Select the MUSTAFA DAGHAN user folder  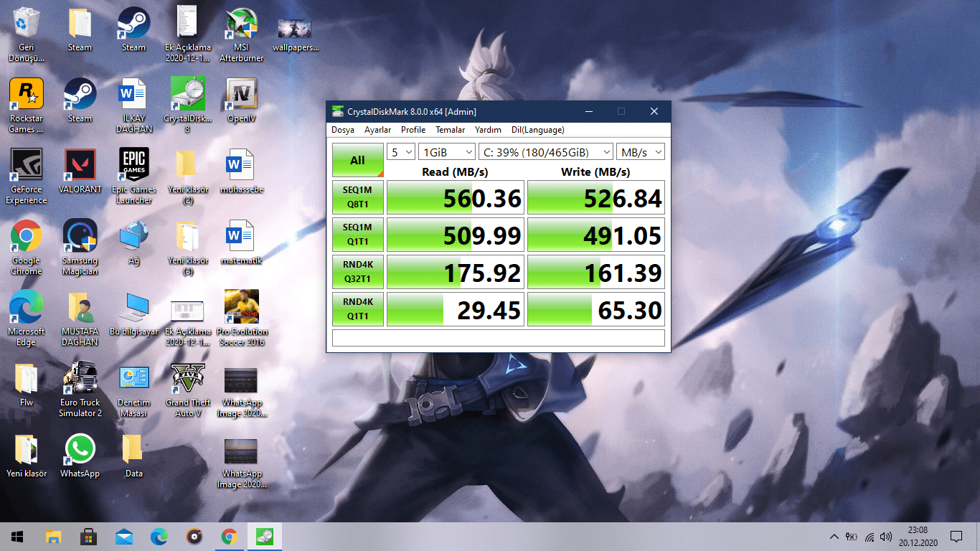(x=80, y=319)
